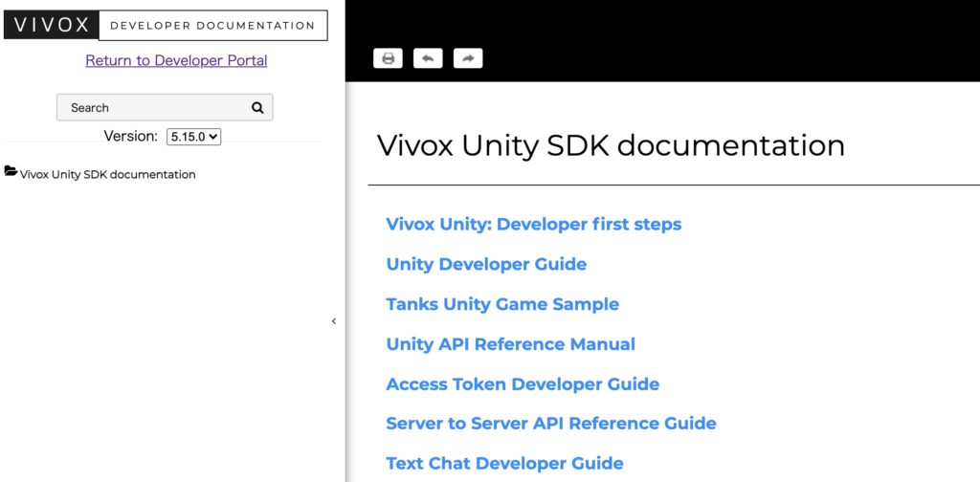Image resolution: width=980 pixels, height=482 pixels.
Task: Click the VIVOX logo
Action: pos(52,26)
